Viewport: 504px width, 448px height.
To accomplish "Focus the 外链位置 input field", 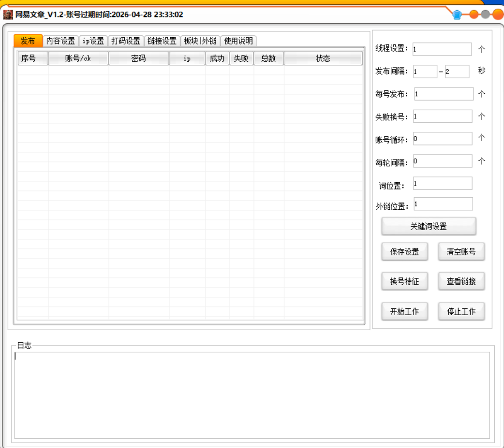I will [443, 204].
